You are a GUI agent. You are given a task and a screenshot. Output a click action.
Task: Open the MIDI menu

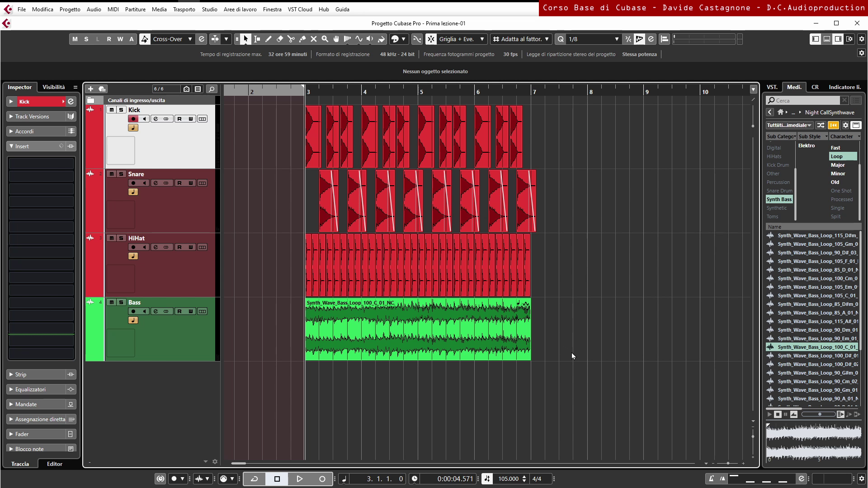coord(113,9)
